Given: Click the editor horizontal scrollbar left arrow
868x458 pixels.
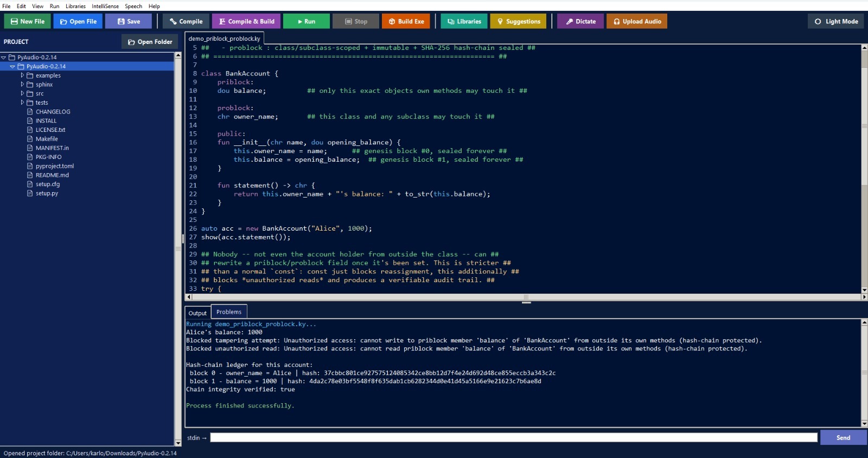Looking at the screenshot, I should pos(189,297).
